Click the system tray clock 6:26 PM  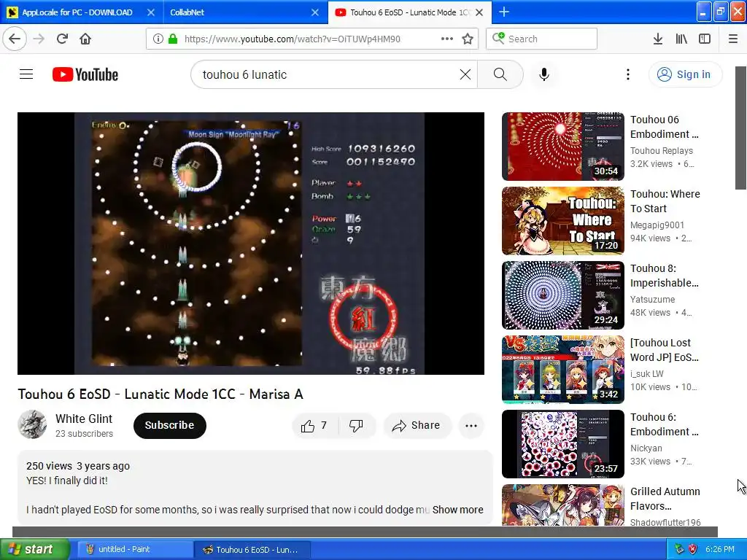click(720, 549)
